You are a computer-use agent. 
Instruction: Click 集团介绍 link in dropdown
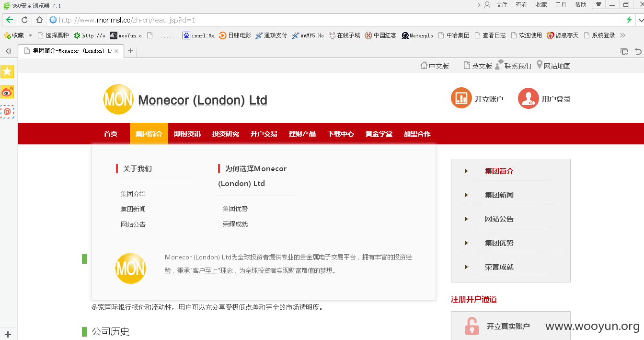click(133, 194)
